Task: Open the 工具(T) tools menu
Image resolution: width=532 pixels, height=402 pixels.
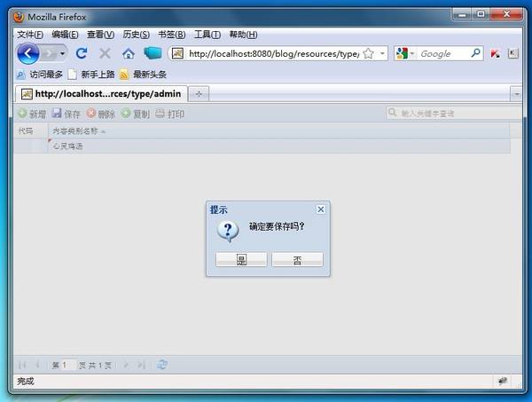Action: [207, 35]
